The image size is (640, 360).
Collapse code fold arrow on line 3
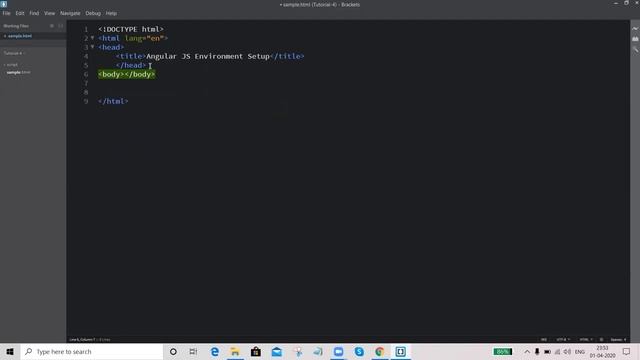click(x=93, y=47)
